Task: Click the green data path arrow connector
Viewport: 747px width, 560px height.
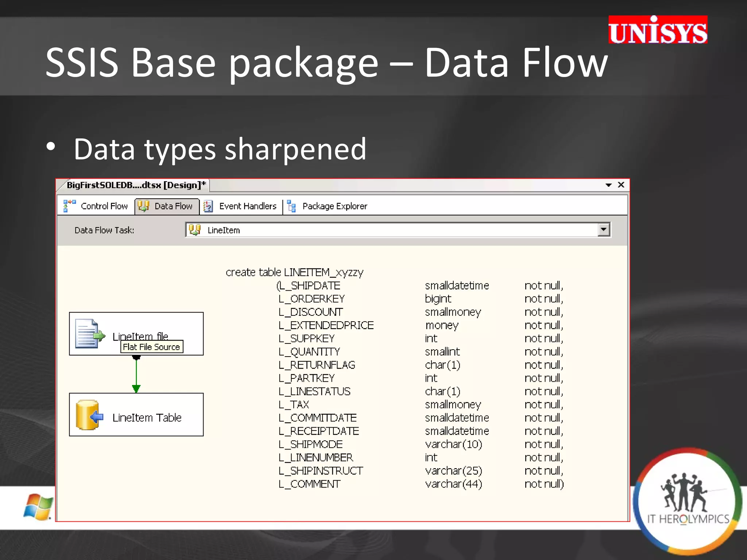Action: (136, 374)
